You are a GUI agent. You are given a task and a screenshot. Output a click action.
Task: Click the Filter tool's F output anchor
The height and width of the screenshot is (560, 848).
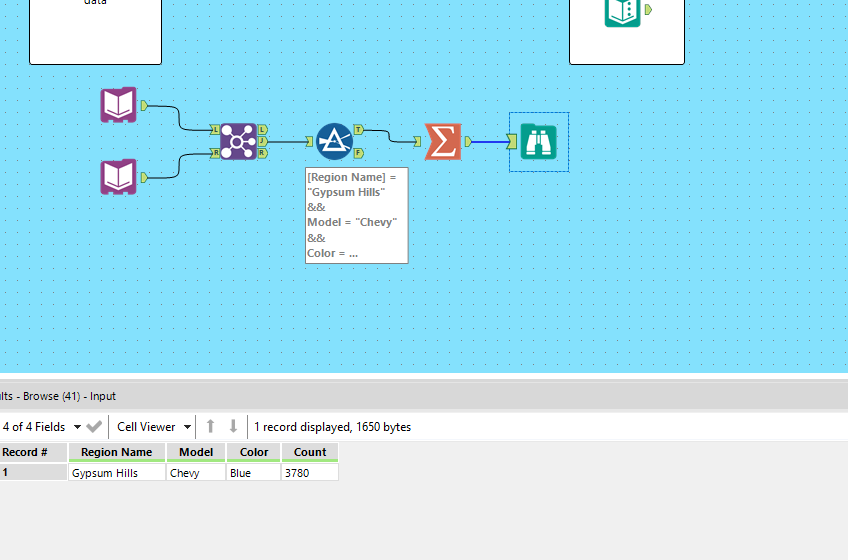point(359,154)
